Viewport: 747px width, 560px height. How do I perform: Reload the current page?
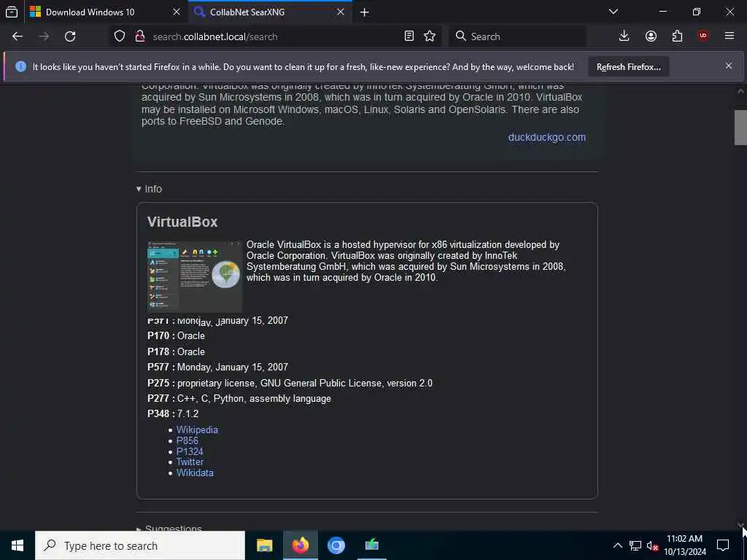pyautogui.click(x=70, y=36)
